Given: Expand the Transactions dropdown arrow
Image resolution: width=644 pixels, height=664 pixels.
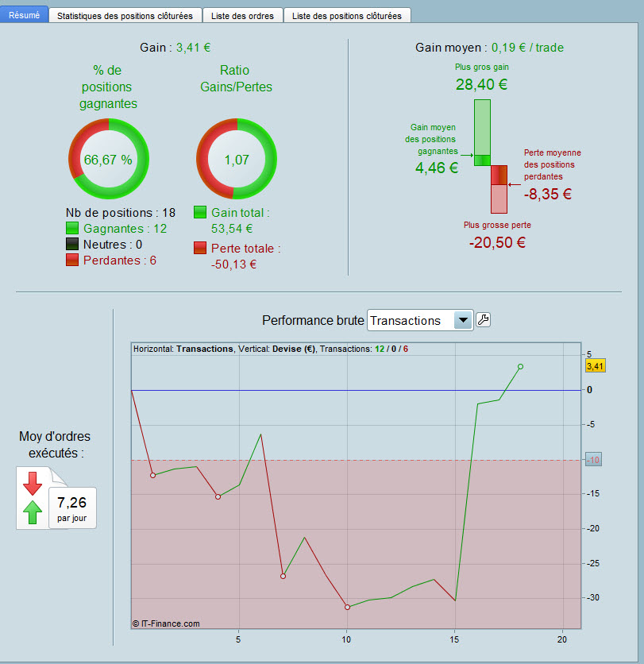Looking at the screenshot, I should [x=463, y=320].
